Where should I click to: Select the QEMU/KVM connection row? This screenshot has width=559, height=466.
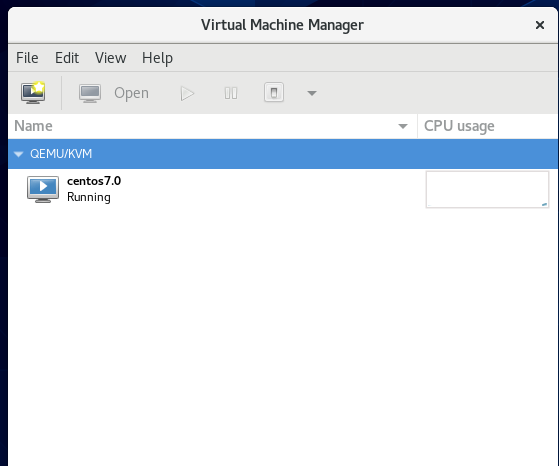283,154
